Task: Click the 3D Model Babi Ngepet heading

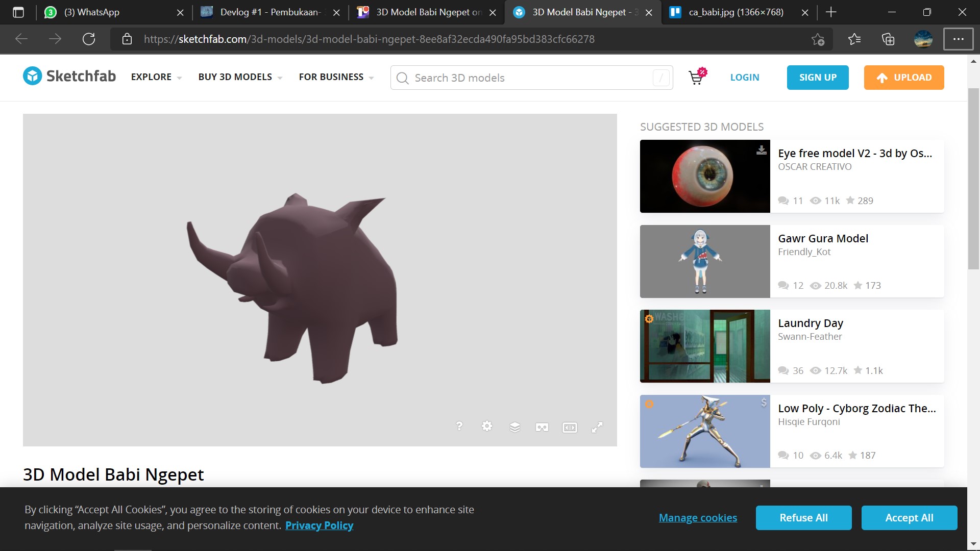Action: (x=113, y=474)
